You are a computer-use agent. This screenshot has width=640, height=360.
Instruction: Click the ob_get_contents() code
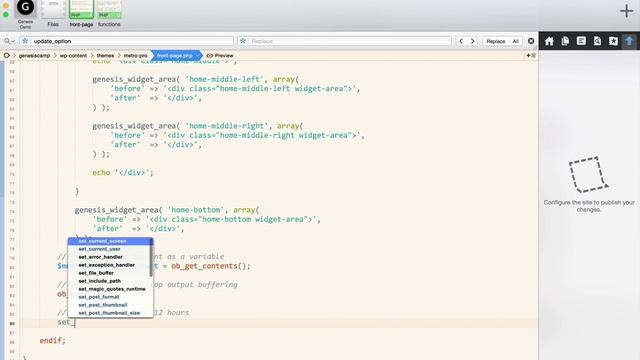point(211,266)
